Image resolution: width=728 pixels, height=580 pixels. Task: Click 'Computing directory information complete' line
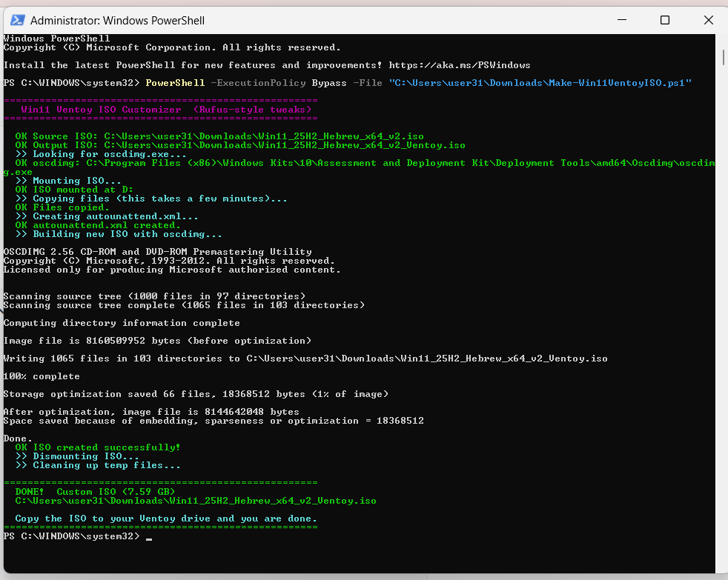tap(122, 323)
